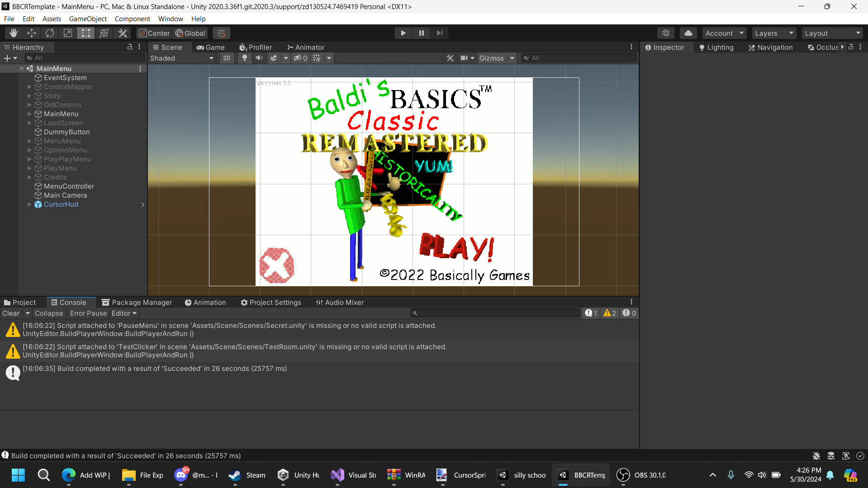The image size is (868, 488).
Task: Select the MenuController object in Hierarchy
Action: 68,186
